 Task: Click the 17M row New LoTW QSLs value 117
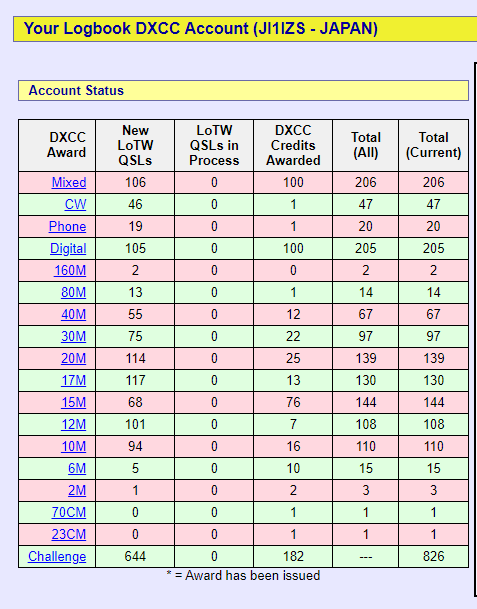coord(135,380)
